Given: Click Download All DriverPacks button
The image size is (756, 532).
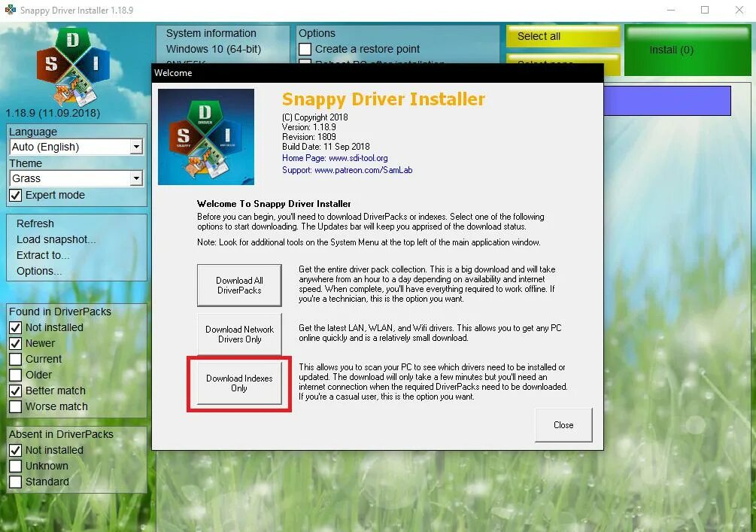Looking at the screenshot, I should click(239, 285).
